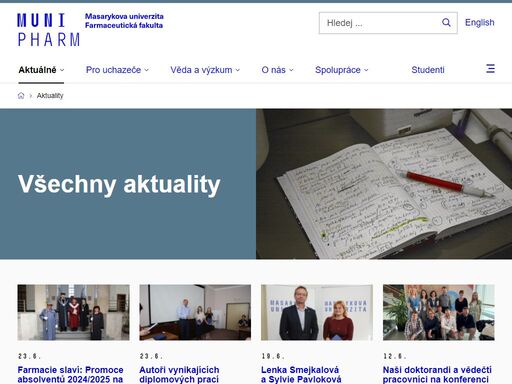
Task: Open the Aktuality breadcrumb link
Action: (x=50, y=96)
